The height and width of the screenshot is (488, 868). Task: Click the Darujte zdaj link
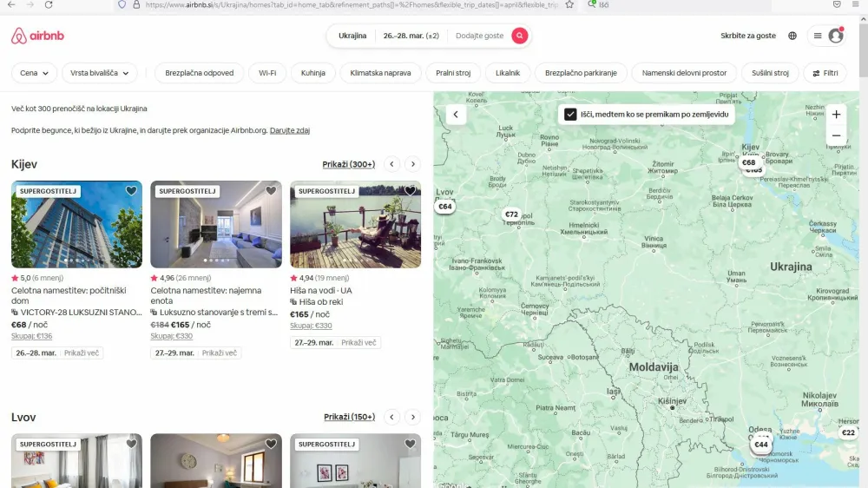pyautogui.click(x=290, y=131)
